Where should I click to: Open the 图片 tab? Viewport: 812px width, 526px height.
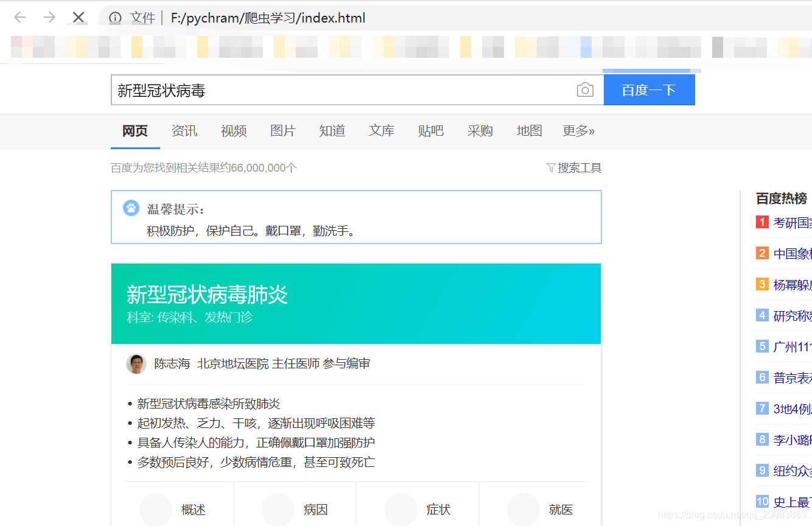283,131
